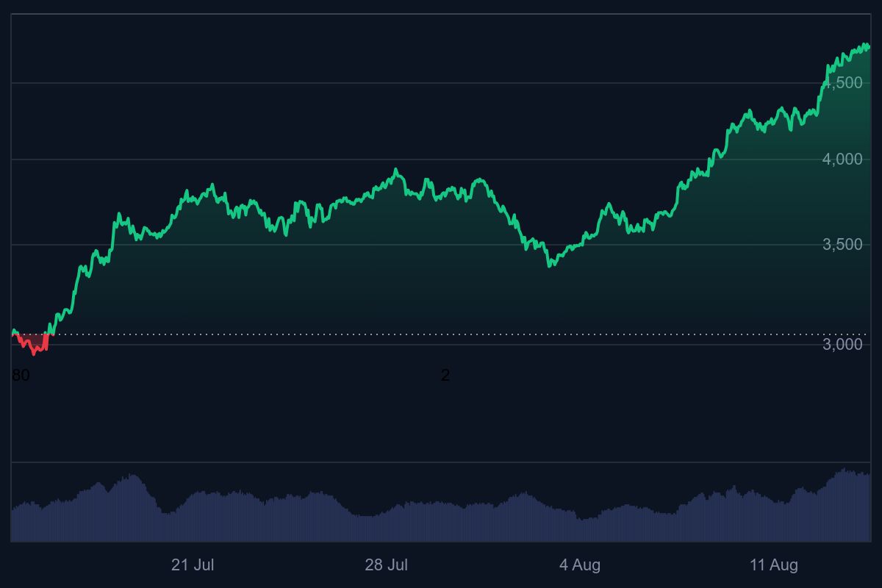This screenshot has height=588, width=882.
Task: Click the red dip on the price line
Action: point(33,351)
